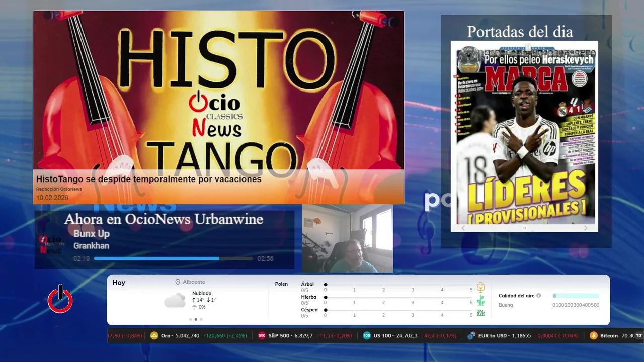Click the OcioNews logo in now-playing panel
This screenshot has width=644, height=362.
(50, 244)
